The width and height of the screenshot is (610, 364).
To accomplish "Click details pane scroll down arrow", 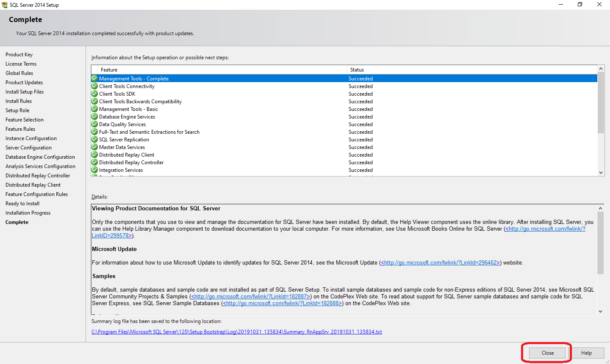I will (600, 311).
